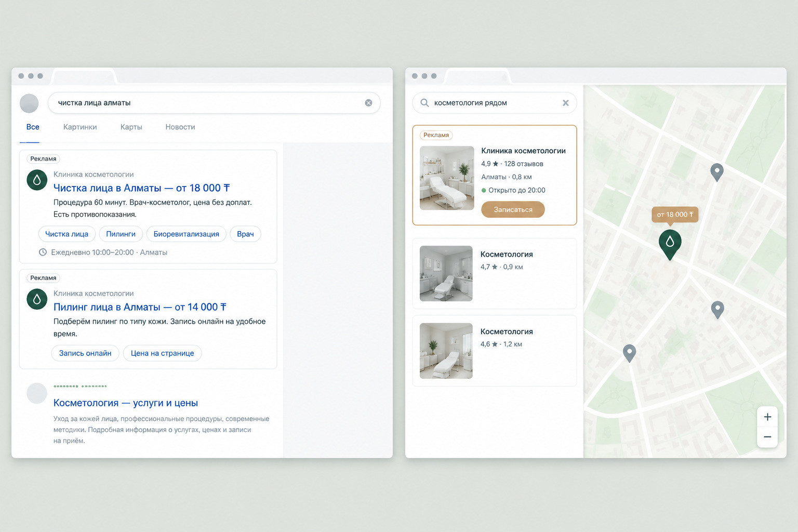
Task: Click the '4,9 ★ · 128 отзывов' rating text
Action: tap(512, 164)
